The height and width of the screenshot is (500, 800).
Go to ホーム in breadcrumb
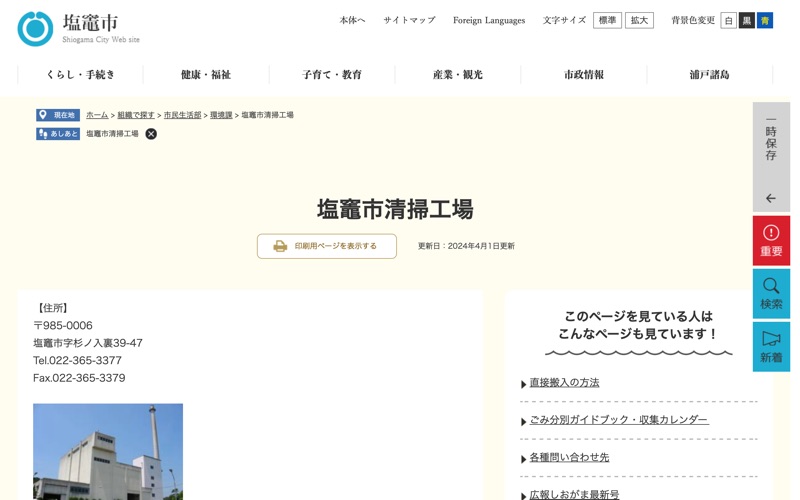[97, 115]
